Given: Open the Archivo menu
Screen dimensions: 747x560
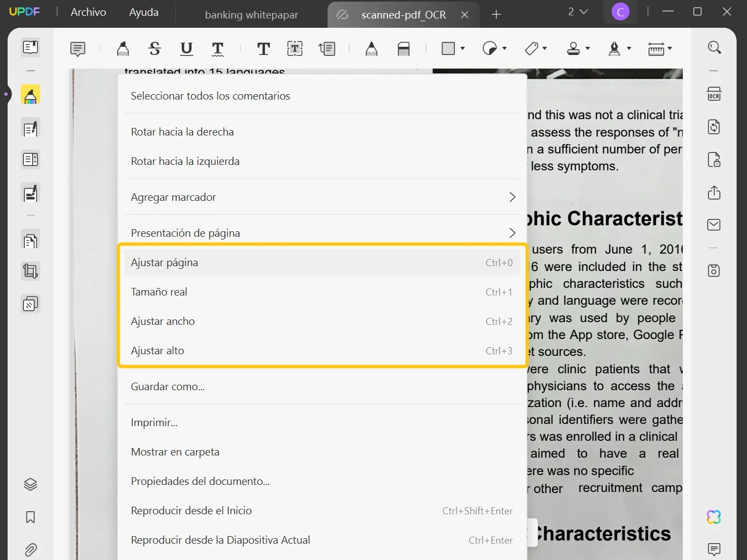Looking at the screenshot, I should 88,12.
